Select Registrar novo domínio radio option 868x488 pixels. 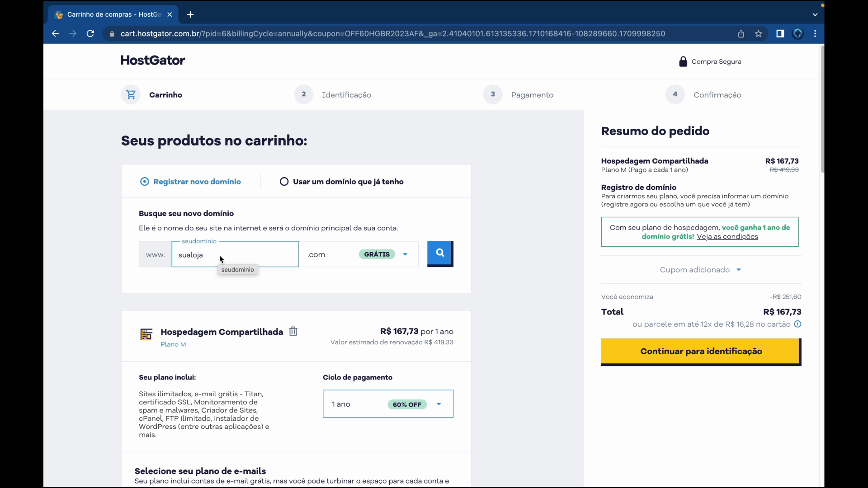145,182
